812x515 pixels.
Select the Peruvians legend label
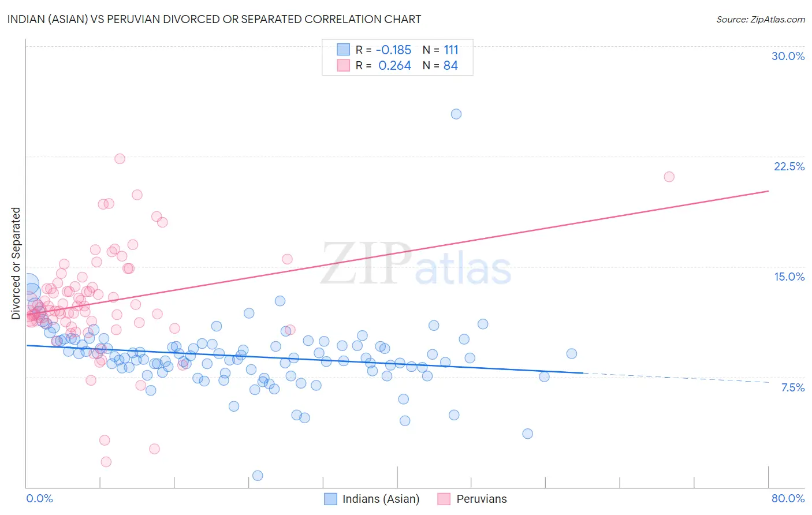pyautogui.click(x=482, y=499)
